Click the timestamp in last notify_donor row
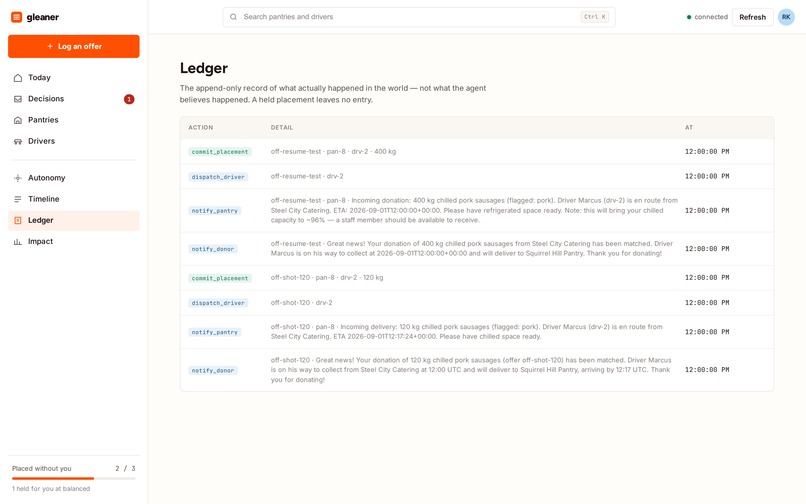The image size is (806, 504). [707, 370]
